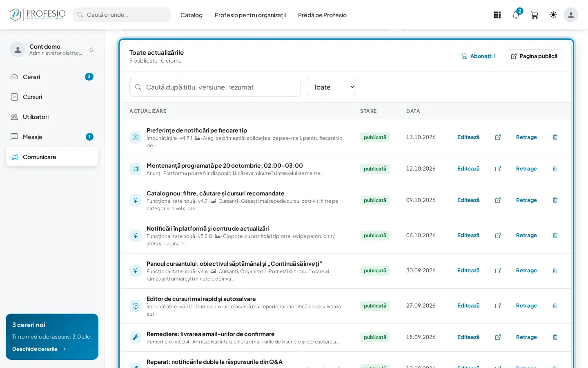Select Comunicare in sidebar
The width and height of the screenshot is (588, 368).
[x=52, y=157]
